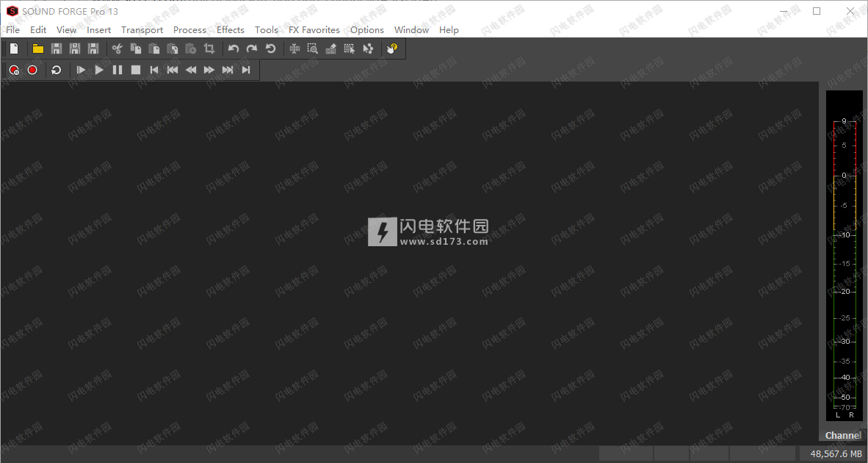Click the Arm record button with pause badge

(x=14, y=70)
